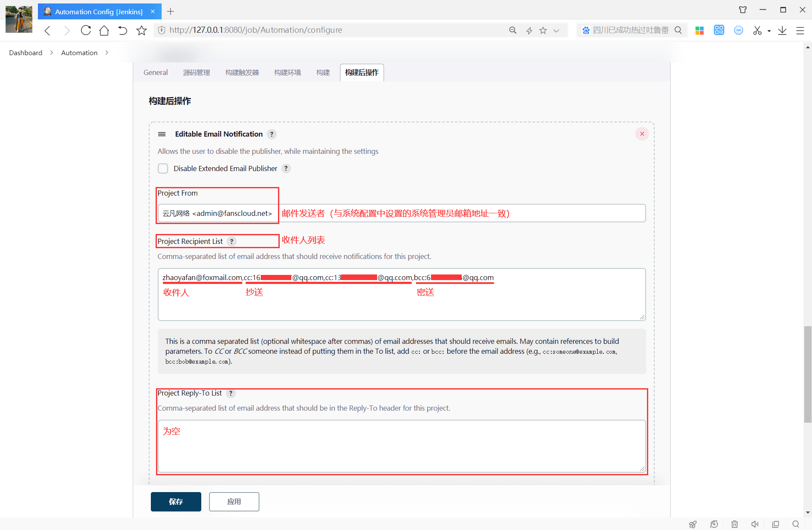
Task: Click the drag handle of Editable Email Notification
Action: (x=162, y=134)
